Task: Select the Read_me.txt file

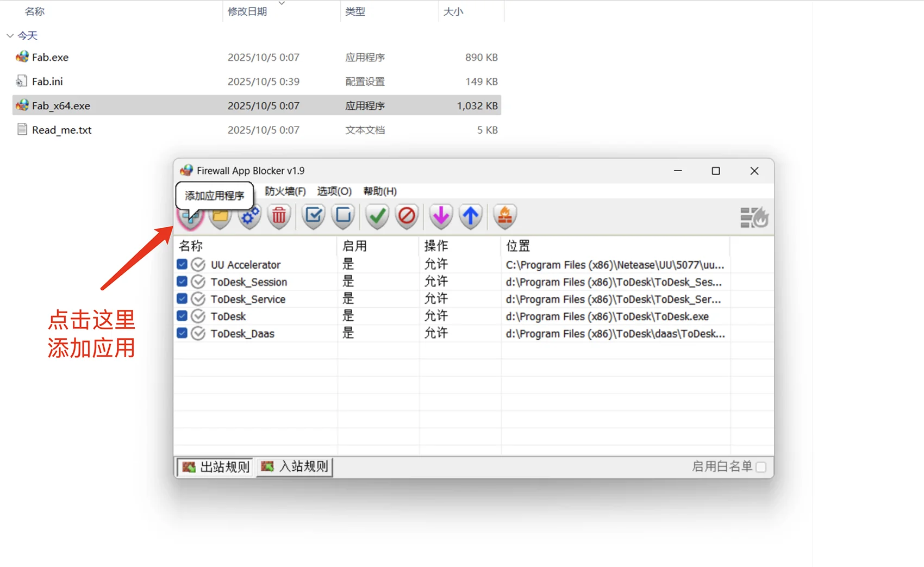Action: pos(61,130)
